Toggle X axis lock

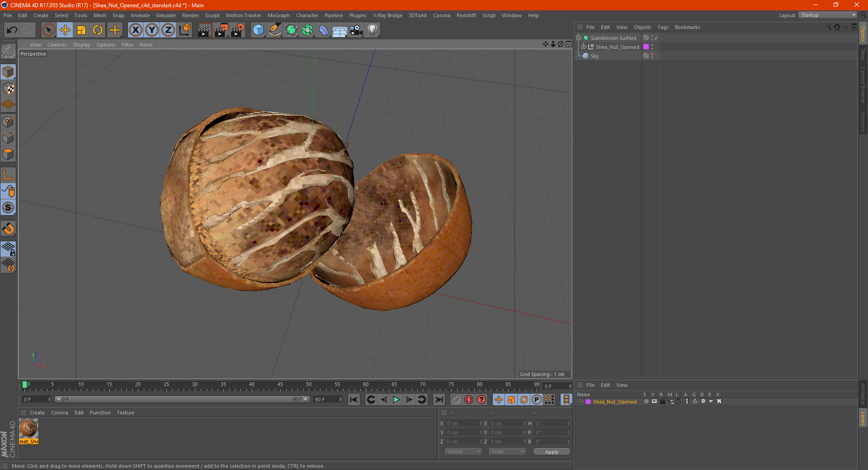pos(136,30)
